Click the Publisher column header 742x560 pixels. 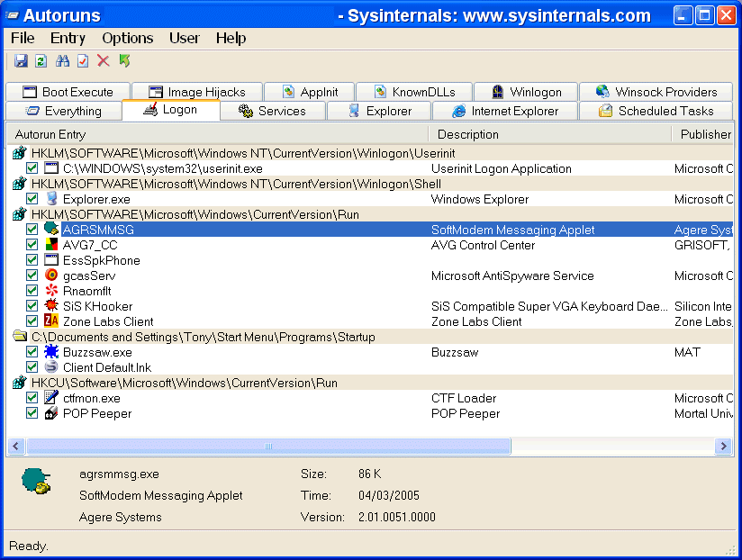pyautogui.click(x=702, y=134)
